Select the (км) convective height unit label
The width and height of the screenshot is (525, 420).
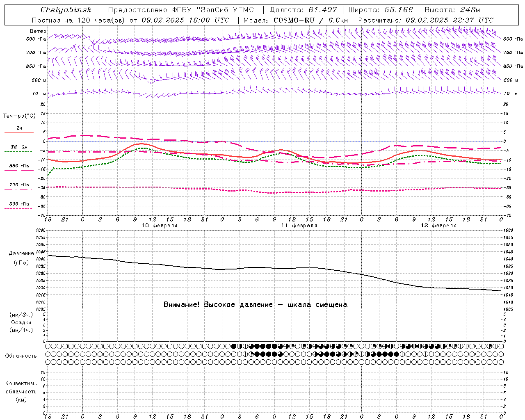(21, 399)
